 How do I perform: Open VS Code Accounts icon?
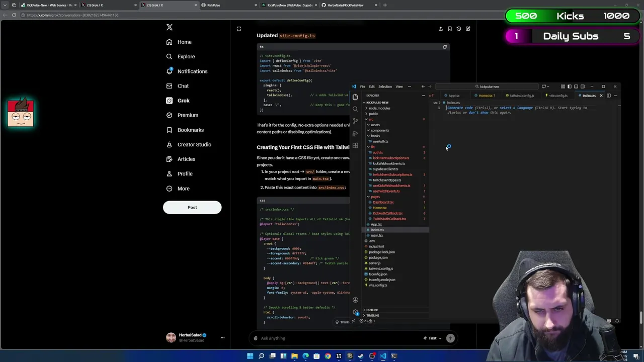click(355, 300)
